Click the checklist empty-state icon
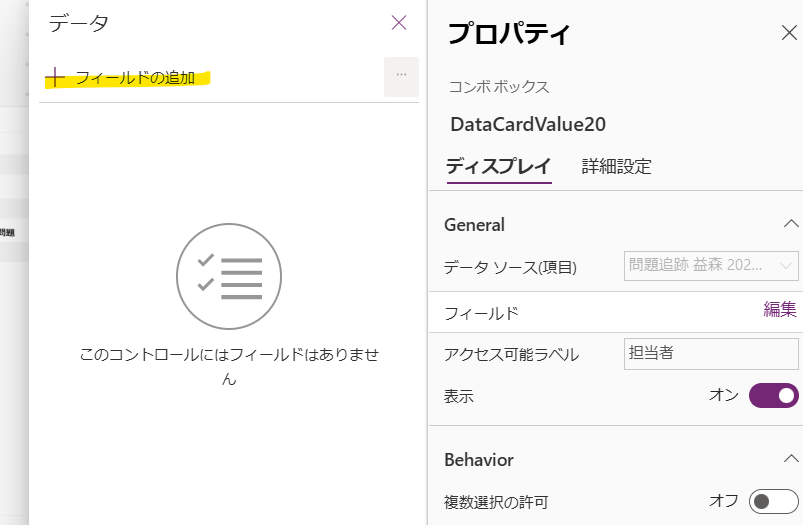803x525 pixels. pyautogui.click(x=229, y=277)
